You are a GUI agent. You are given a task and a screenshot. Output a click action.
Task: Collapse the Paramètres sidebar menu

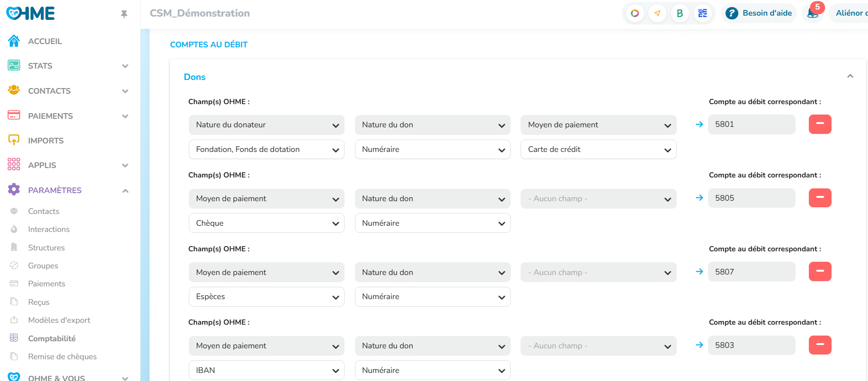click(x=125, y=191)
